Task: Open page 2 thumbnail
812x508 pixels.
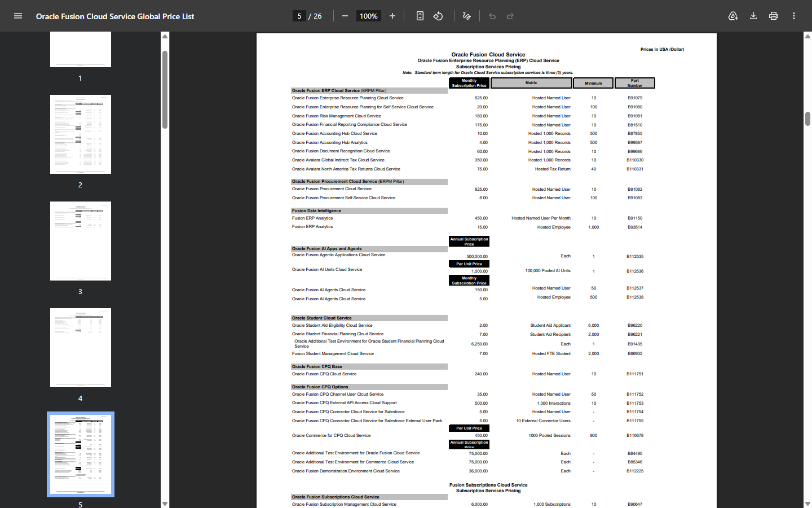Action: (x=81, y=134)
